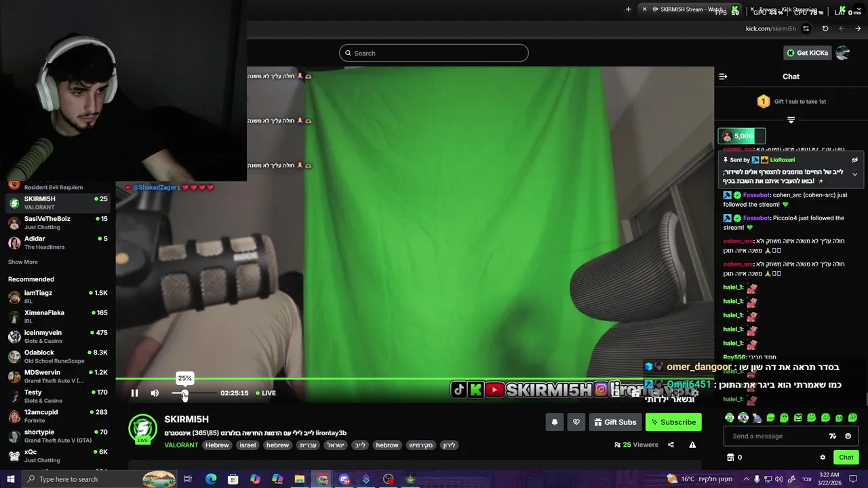Select the israel tag
The width and height of the screenshot is (868, 488).
tap(248, 445)
